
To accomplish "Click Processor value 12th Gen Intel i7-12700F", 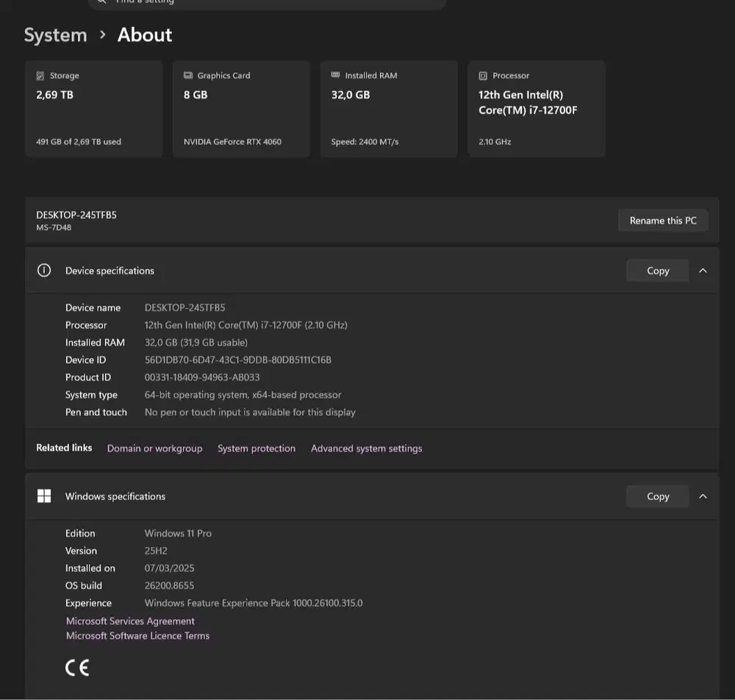I will click(x=246, y=325).
